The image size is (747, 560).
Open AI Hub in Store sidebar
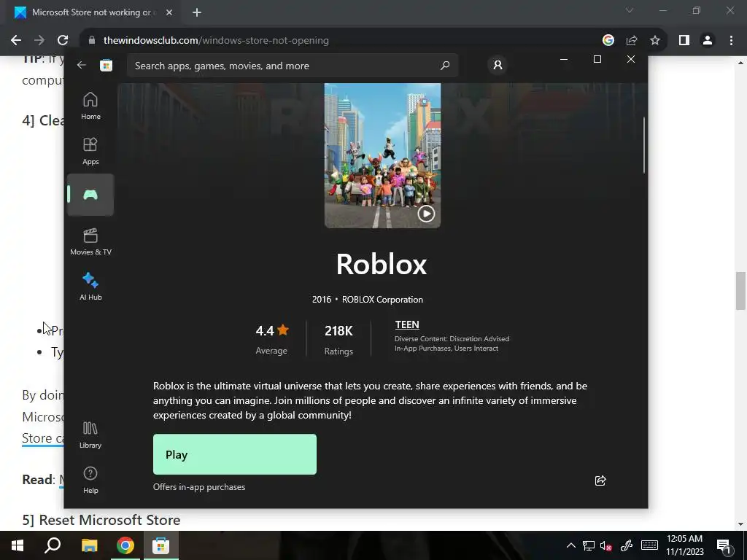tap(90, 286)
